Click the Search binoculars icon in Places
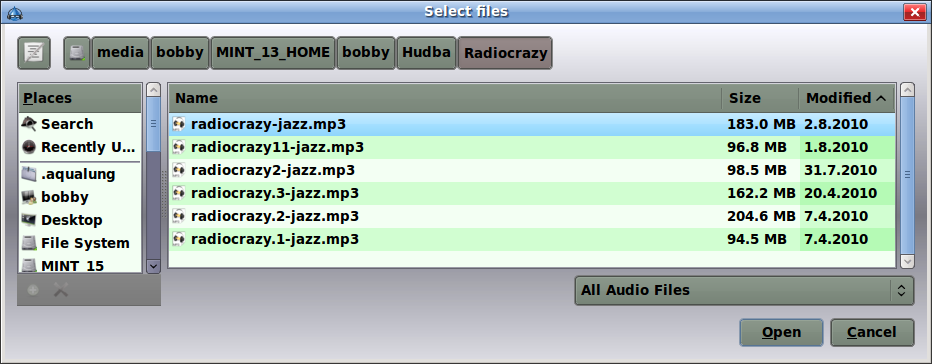Viewport: 932px width, 364px height. (29, 124)
